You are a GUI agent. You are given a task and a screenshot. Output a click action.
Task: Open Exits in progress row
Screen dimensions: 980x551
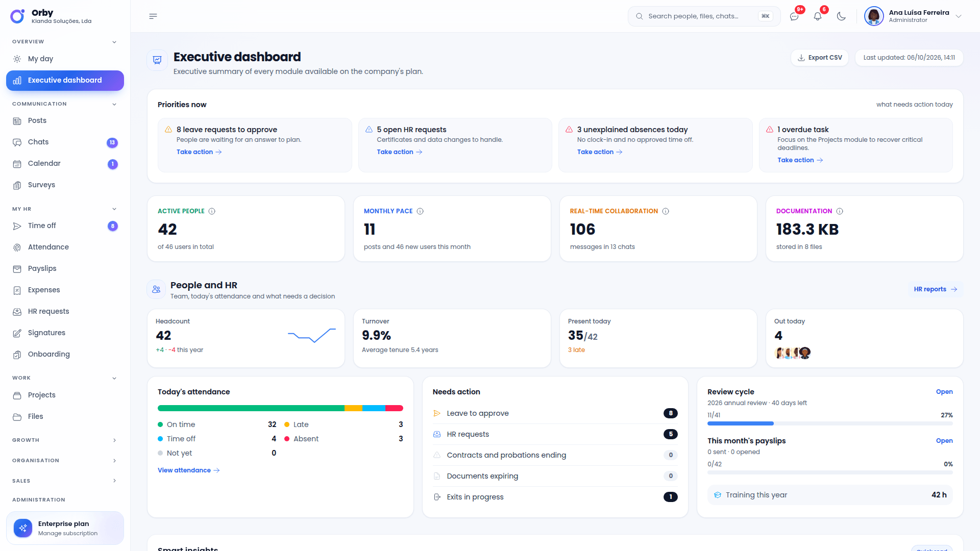(x=555, y=497)
